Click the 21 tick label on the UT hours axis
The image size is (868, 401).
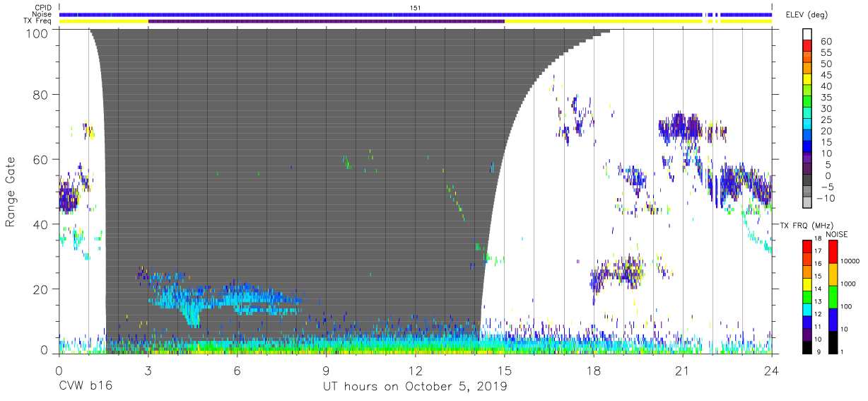pyautogui.click(x=683, y=370)
